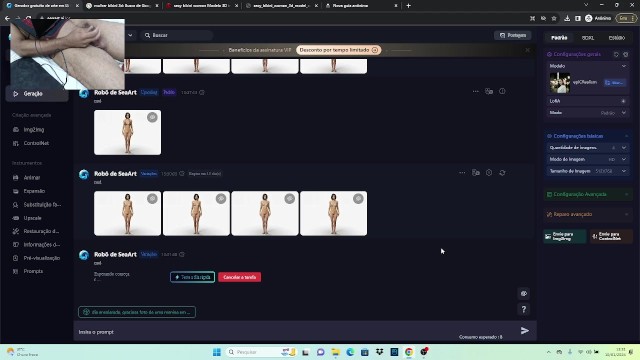Click the icon right of general settings reset
640x360 pixels.
[x=625, y=54]
